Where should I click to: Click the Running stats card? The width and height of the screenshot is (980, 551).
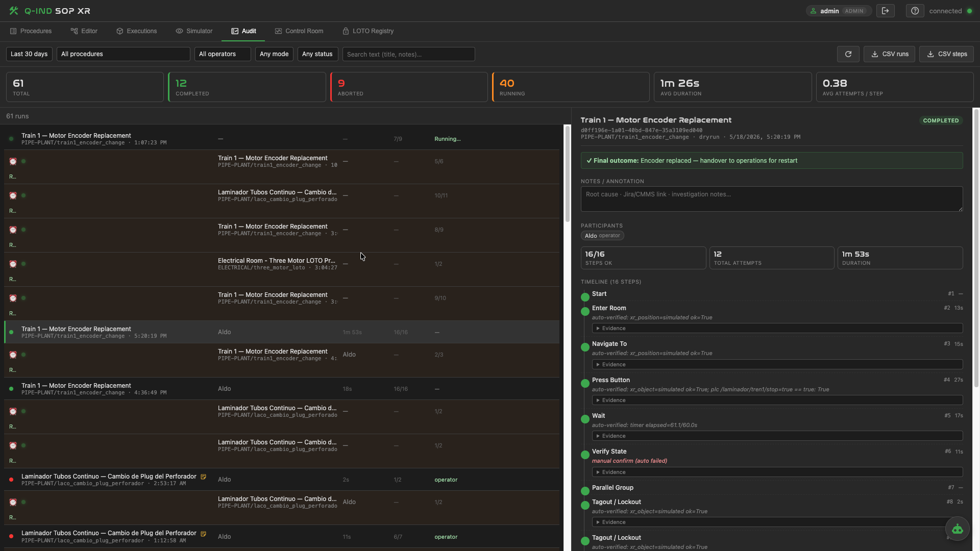(571, 87)
